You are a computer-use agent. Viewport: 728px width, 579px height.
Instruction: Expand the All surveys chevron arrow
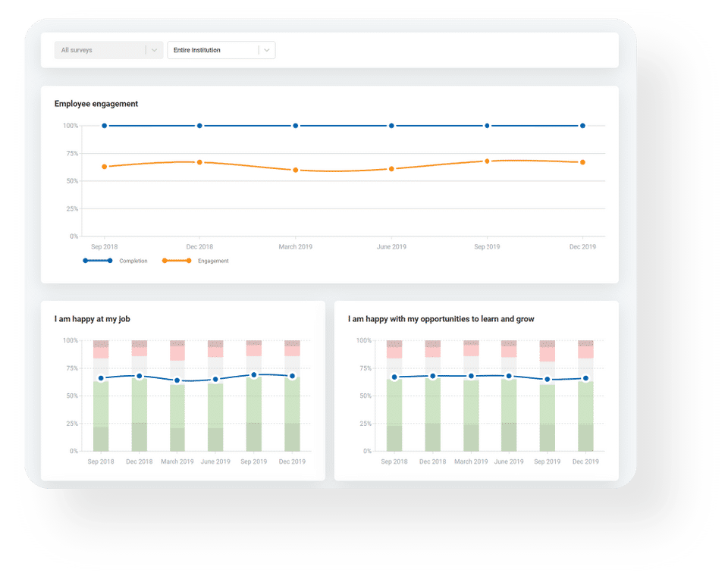coord(154,50)
